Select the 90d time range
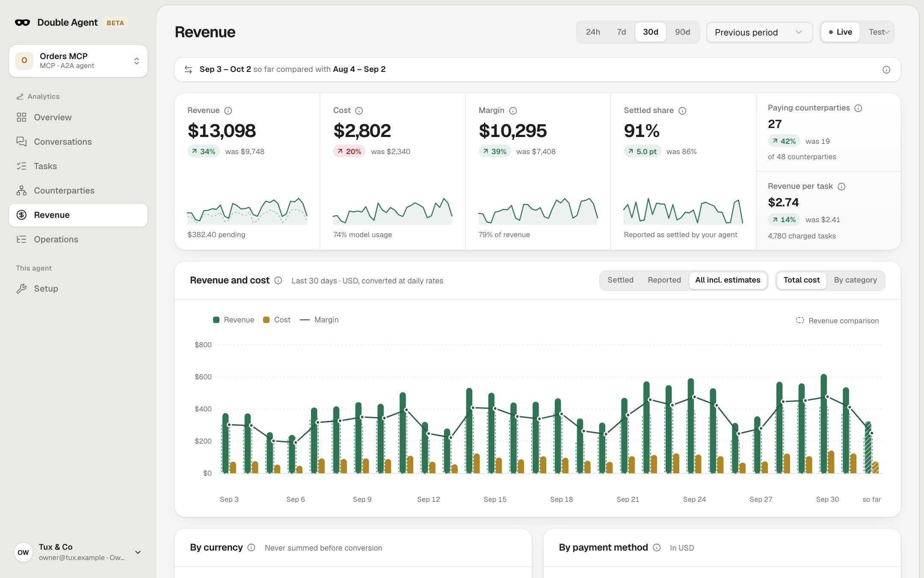The image size is (924, 578). pyautogui.click(x=682, y=32)
